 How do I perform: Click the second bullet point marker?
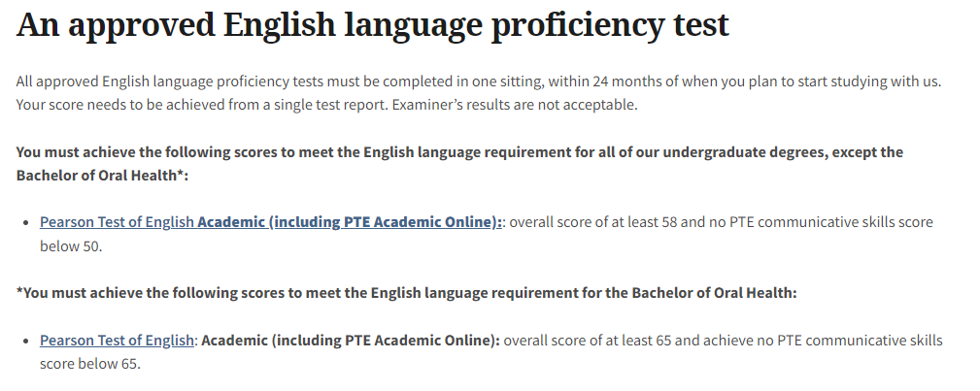click(25, 341)
